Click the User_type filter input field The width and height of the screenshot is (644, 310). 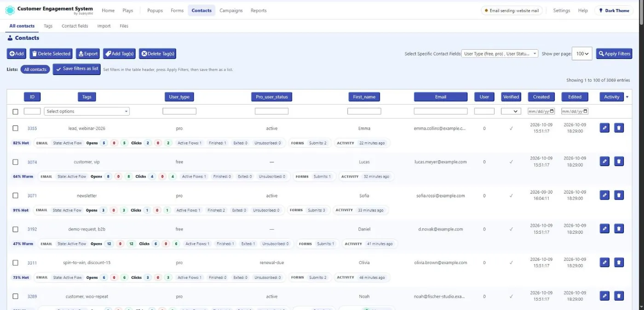(x=179, y=111)
